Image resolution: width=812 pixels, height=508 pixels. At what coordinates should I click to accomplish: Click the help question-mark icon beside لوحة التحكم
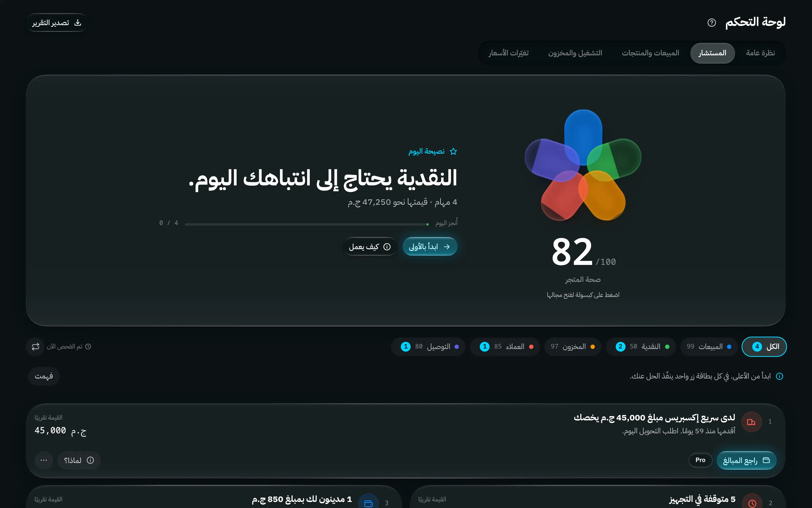point(711,23)
